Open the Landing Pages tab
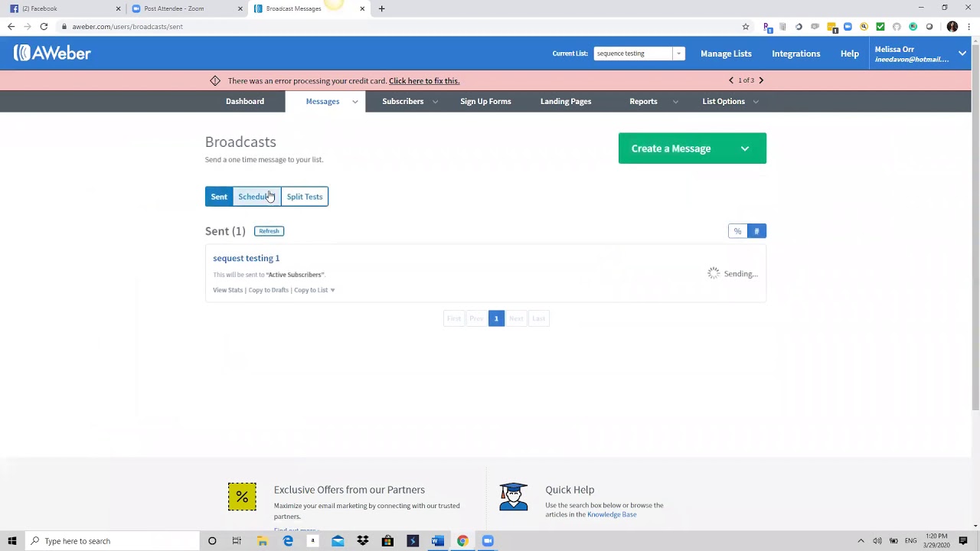This screenshot has height=551, width=980. (566, 102)
